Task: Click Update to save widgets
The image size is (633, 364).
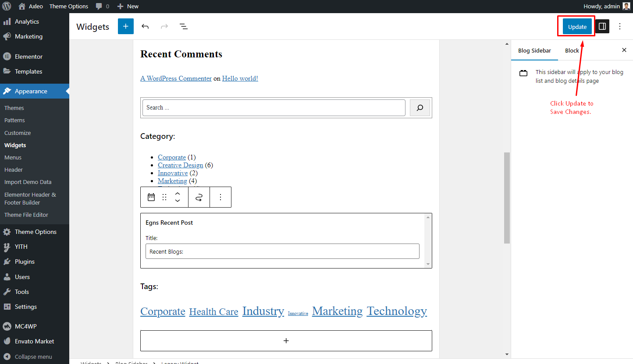Action: [577, 27]
